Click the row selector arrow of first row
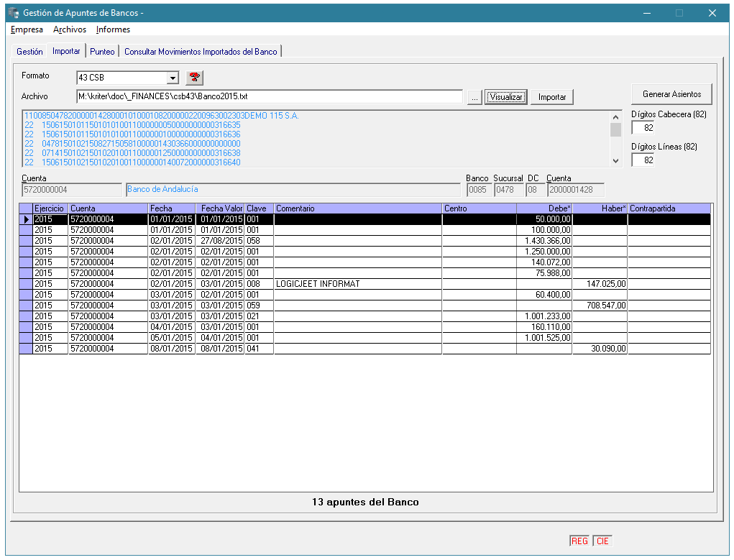 [27, 219]
